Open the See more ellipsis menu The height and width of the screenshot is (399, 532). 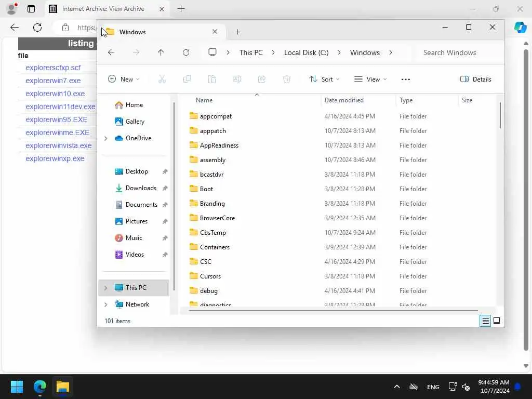(405, 79)
